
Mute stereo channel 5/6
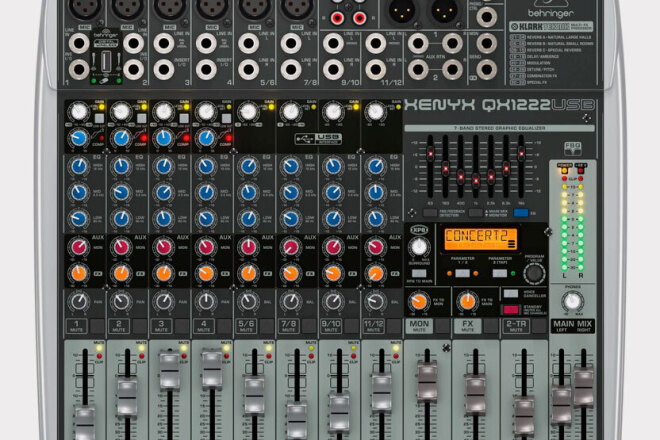click(267, 326)
